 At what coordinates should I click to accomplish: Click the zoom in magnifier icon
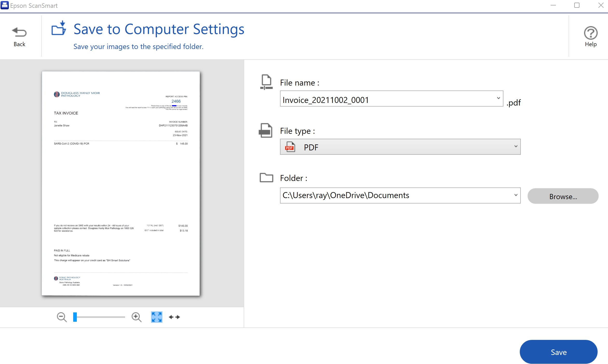136,317
